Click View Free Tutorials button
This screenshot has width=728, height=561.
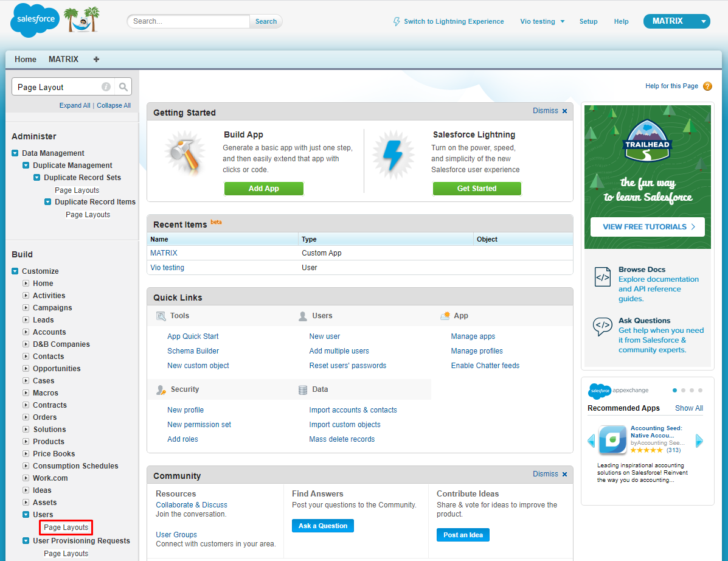tap(647, 226)
